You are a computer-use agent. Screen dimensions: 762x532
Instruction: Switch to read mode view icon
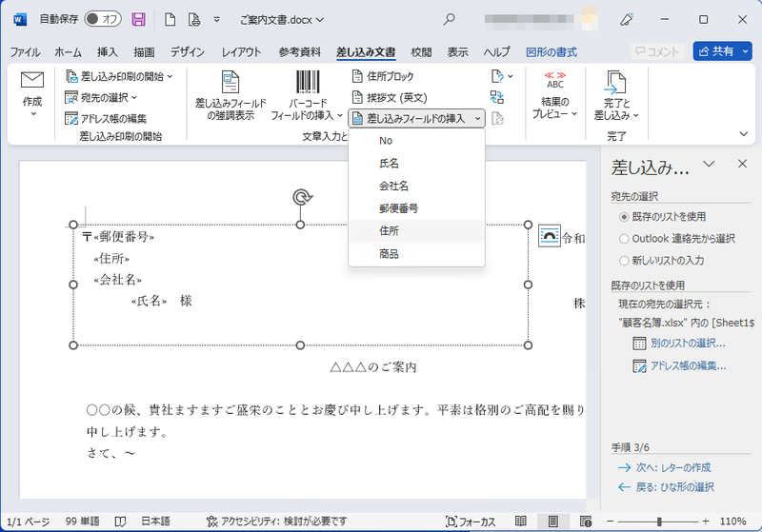(x=520, y=522)
